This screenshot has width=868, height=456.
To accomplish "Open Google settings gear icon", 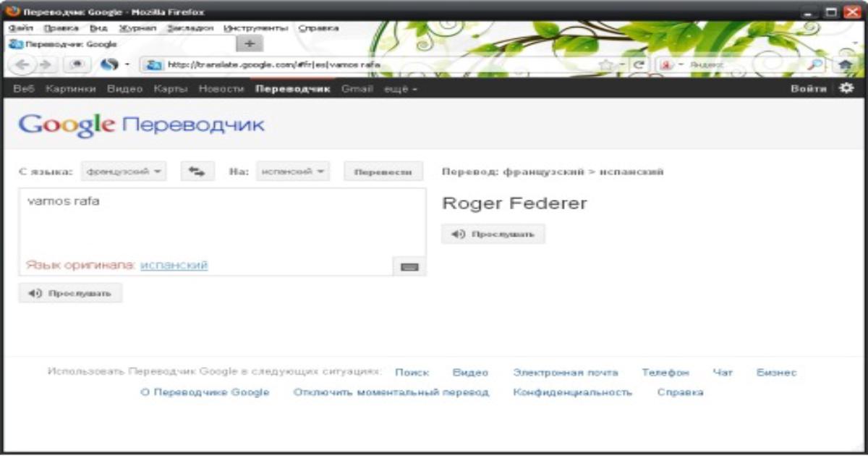I will 846,88.
